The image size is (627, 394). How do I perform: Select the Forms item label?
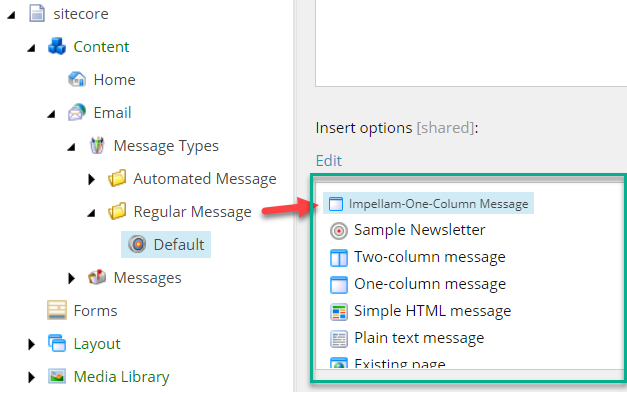pyautogui.click(x=95, y=310)
